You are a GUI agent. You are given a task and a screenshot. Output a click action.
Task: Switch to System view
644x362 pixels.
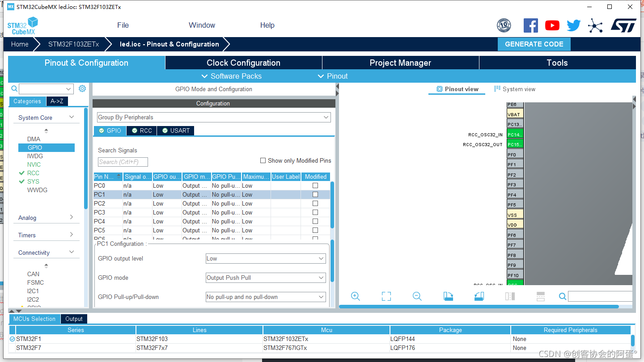515,89
